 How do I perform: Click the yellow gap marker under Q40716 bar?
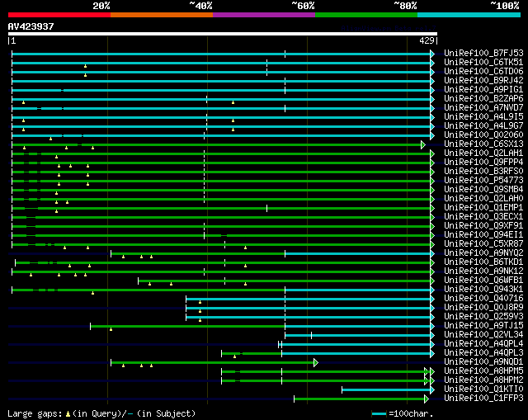coord(200,302)
